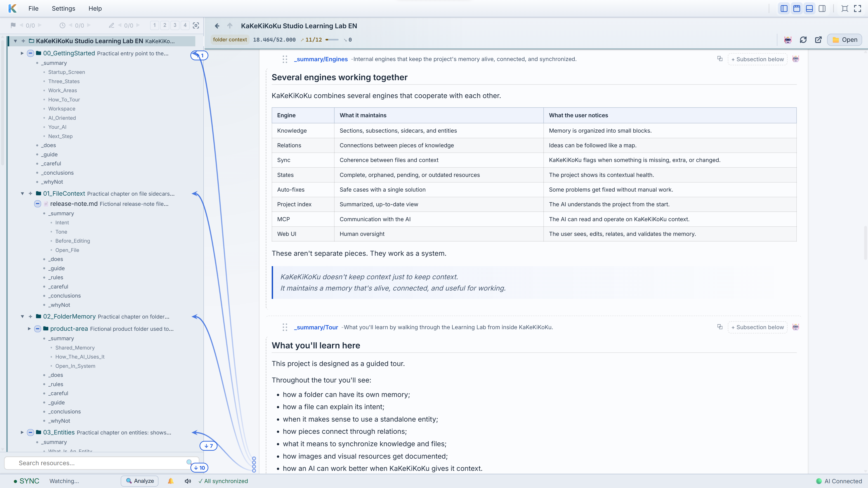Click robot icon on _summary/Tour row
868x488 pixels.
coord(796,327)
